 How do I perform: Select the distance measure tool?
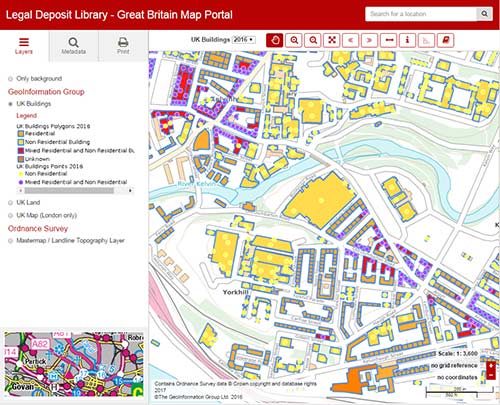point(389,40)
